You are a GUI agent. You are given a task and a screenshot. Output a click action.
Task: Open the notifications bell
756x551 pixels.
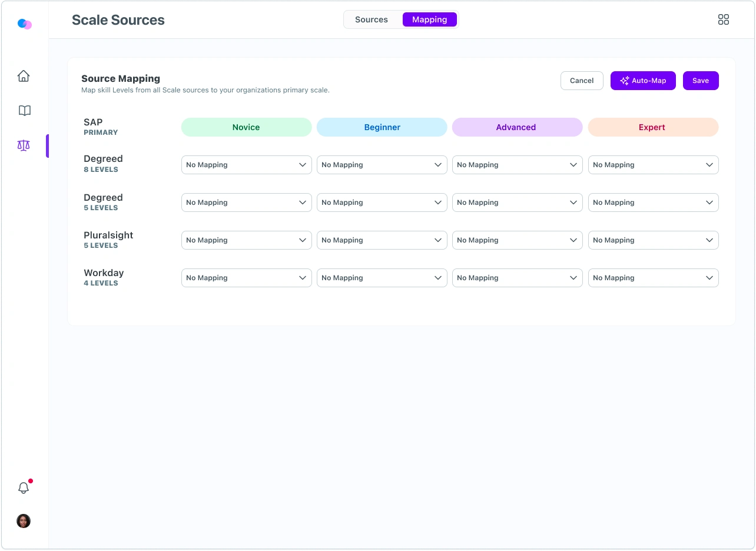[24, 487]
